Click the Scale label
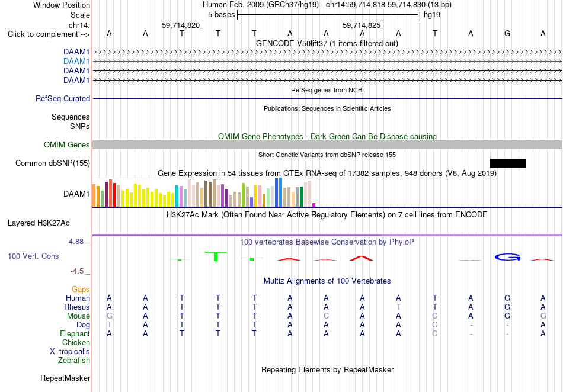 [x=81, y=15]
